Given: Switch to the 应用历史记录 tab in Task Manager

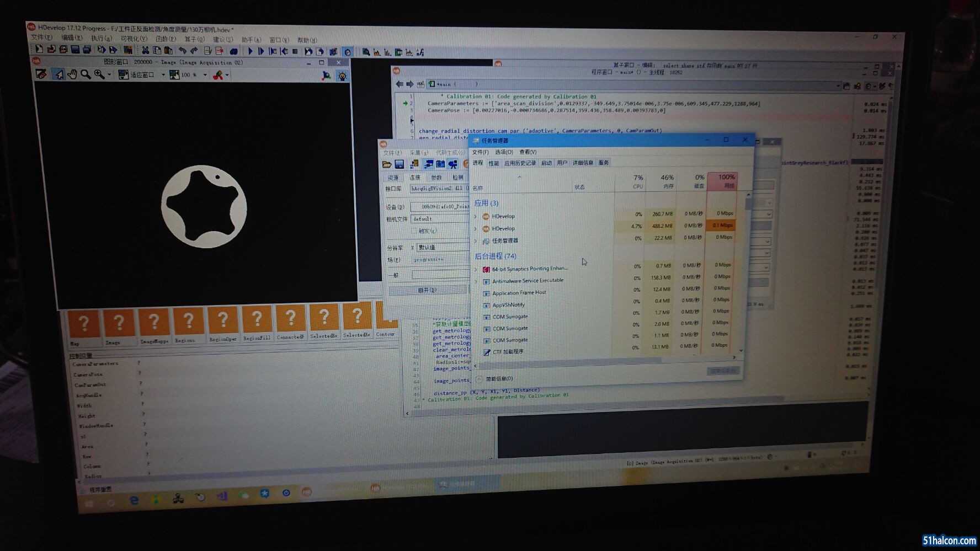Looking at the screenshot, I should [x=520, y=163].
